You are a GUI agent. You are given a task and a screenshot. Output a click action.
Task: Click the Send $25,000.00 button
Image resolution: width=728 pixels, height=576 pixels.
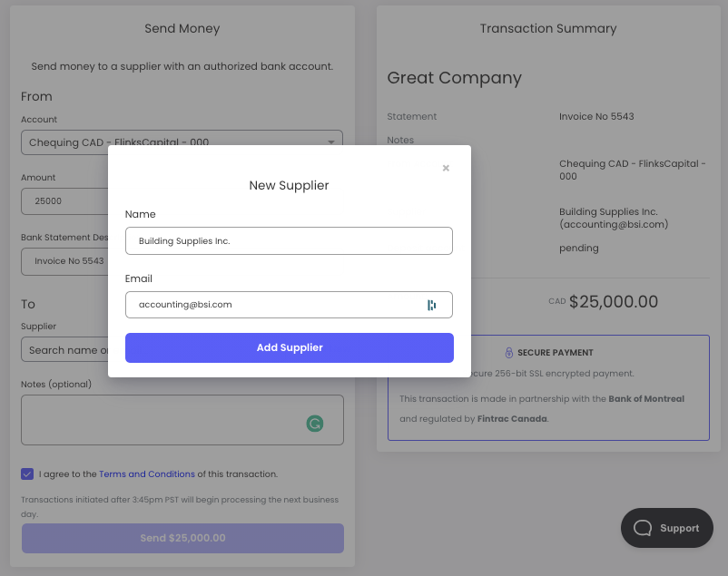point(182,538)
